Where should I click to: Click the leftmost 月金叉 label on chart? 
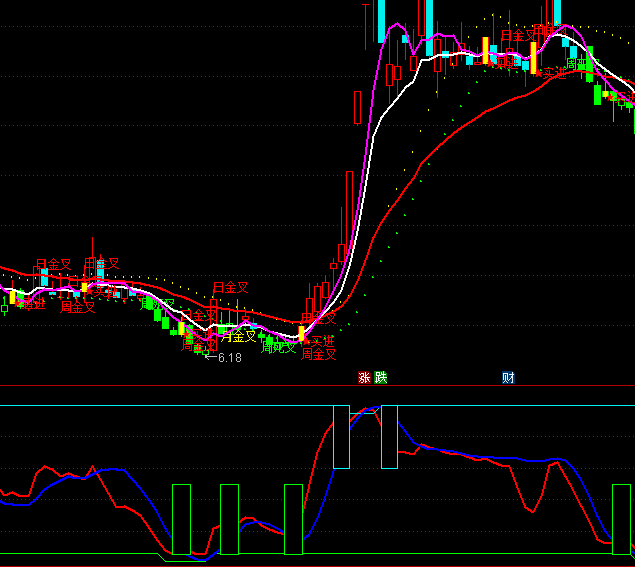[x=53, y=265]
